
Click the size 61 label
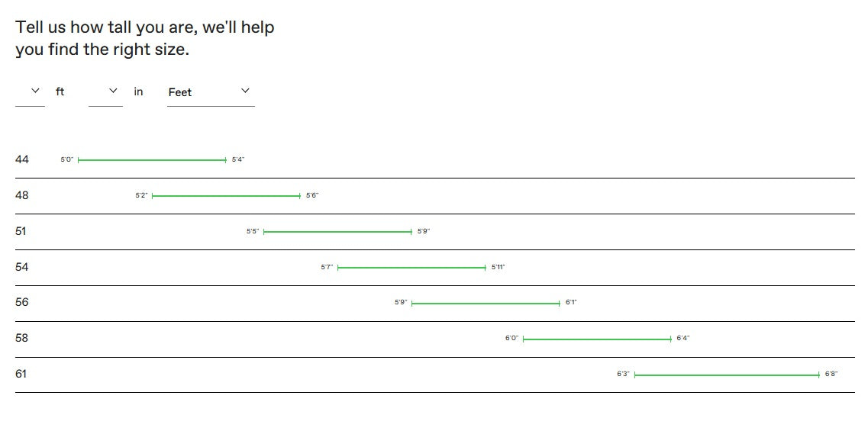[x=21, y=374]
